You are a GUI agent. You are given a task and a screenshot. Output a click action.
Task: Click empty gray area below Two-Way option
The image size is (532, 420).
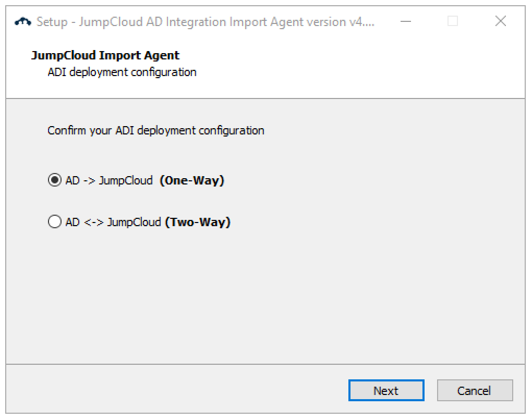click(x=261, y=297)
